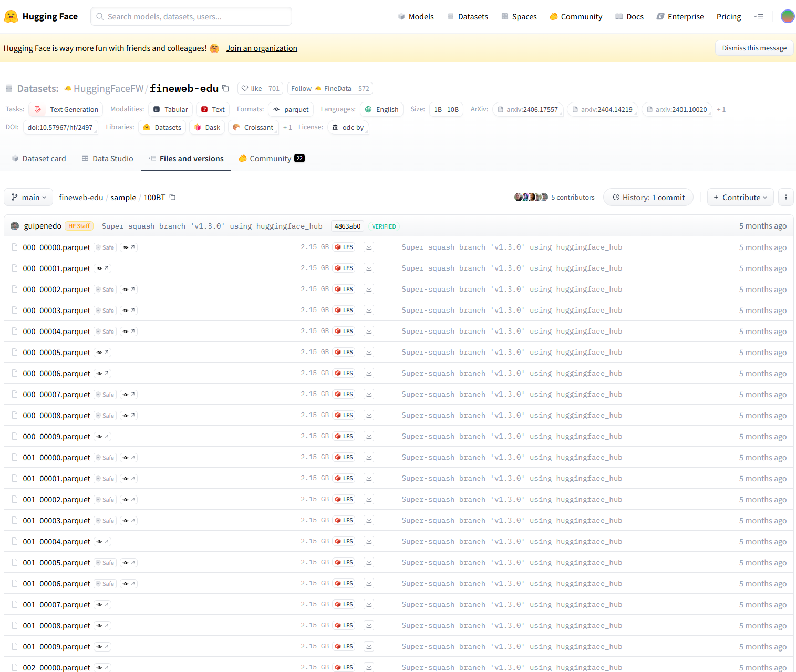Viewport: 796px width, 672px height.
Task: Click the Safe badge on 001_00000.parquet
Action: tap(105, 458)
